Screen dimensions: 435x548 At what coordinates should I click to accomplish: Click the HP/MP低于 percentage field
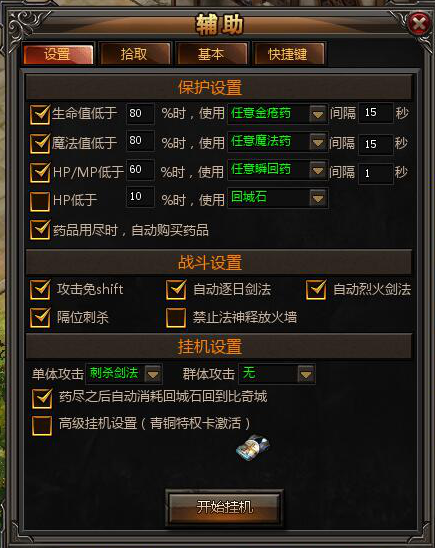tap(140, 170)
